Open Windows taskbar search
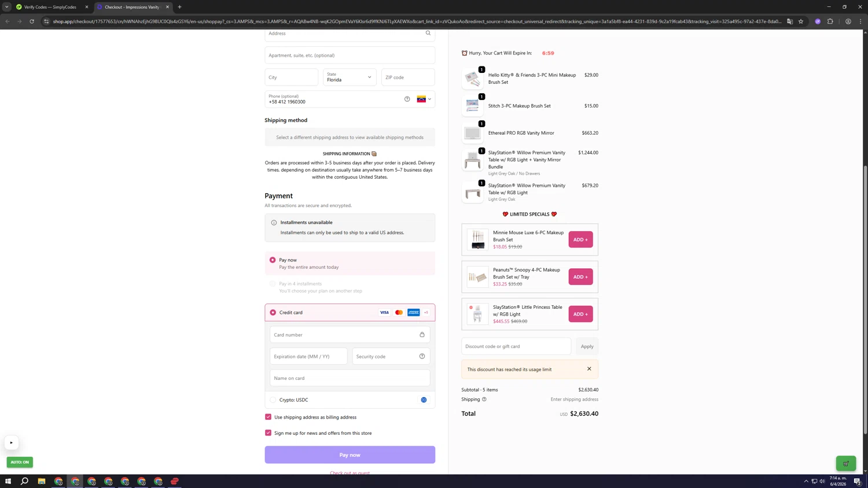This screenshot has width=868, height=488. click(x=25, y=481)
